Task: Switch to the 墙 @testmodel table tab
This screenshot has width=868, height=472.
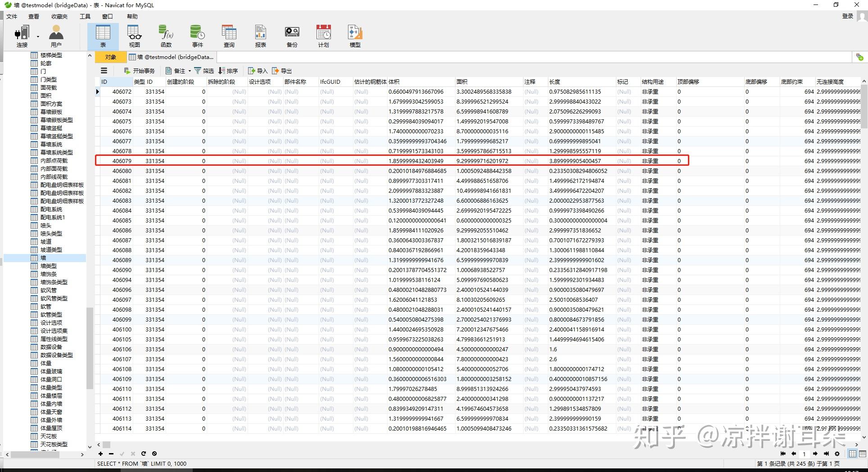Action: click(171, 57)
